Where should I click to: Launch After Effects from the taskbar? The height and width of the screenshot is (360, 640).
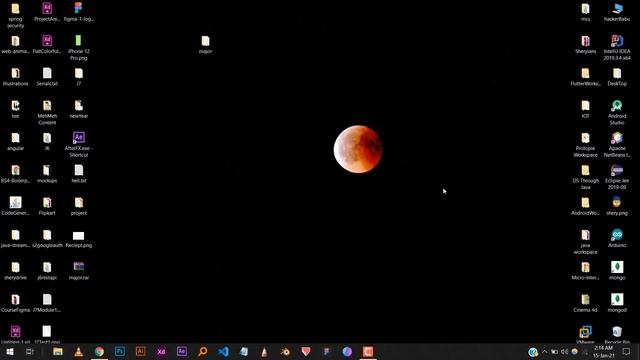tap(182, 351)
